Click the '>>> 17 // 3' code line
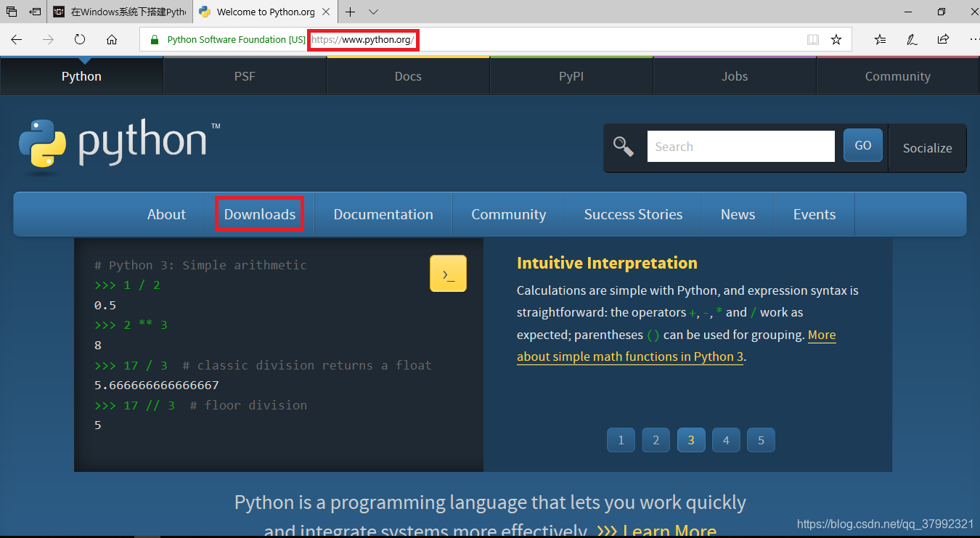Image resolution: width=980 pixels, height=538 pixels. coord(134,405)
